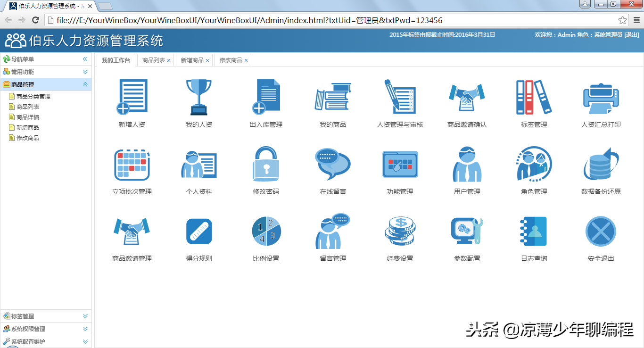The width and height of the screenshot is (644, 348).
Task: Open the Chrome hamburger menu
Action: click(x=636, y=20)
